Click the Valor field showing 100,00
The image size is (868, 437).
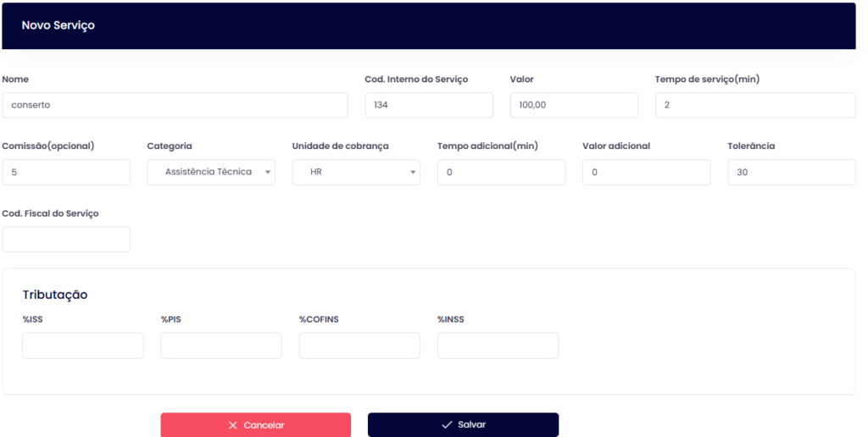coord(574,105)
